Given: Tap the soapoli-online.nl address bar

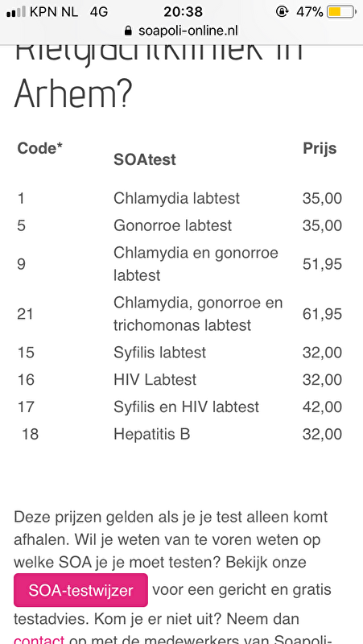Looking at the screenshot, I should [181, 31].
